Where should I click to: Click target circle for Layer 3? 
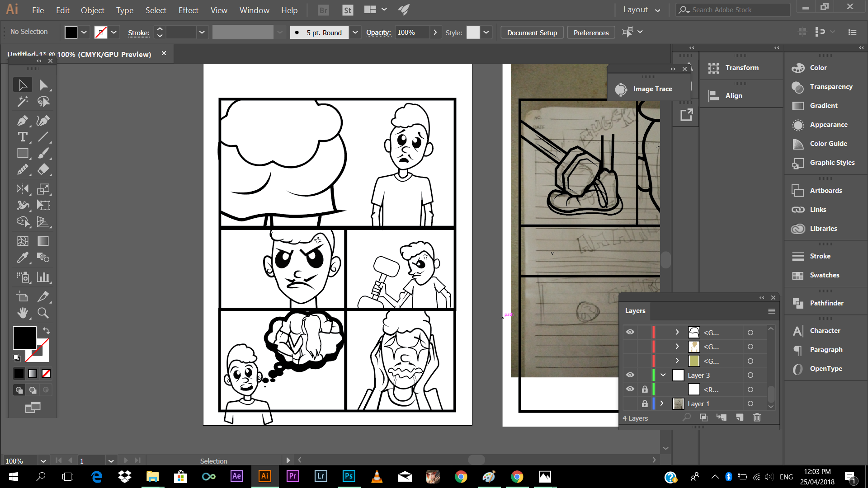coord(750,375)
